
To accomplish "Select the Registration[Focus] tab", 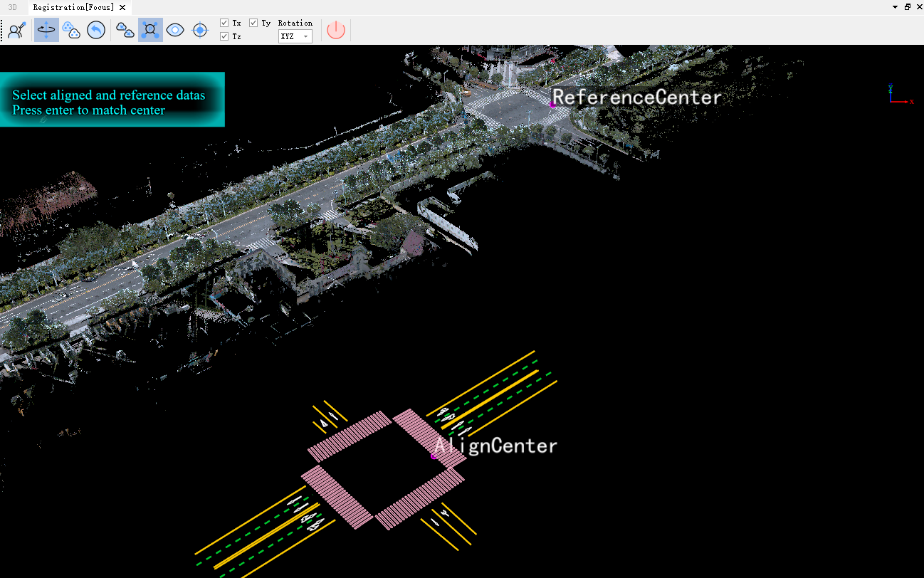I will click(x=73, y=7).
